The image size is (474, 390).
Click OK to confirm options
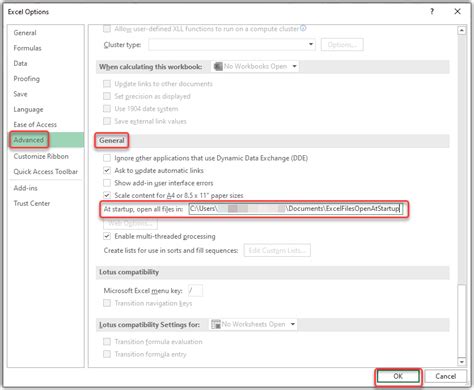click(x=398, y=376)
